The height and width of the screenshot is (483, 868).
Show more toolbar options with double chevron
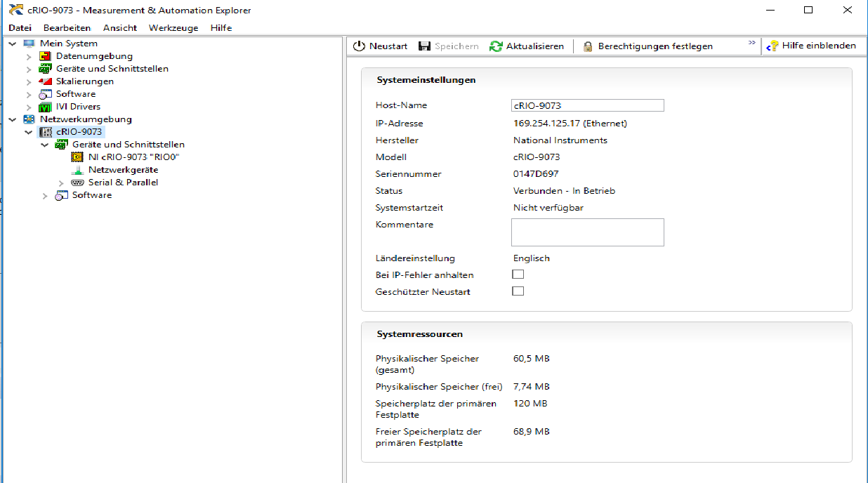click(752, 44)
